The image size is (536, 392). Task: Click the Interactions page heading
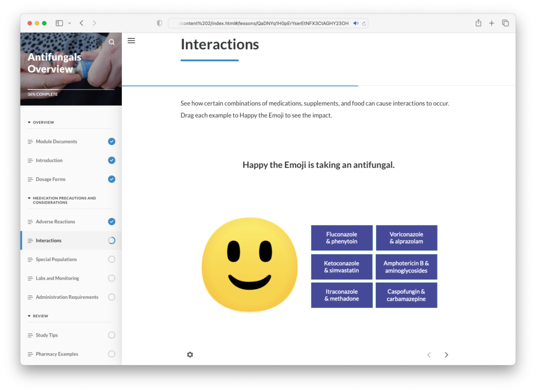tap(220, 44)
